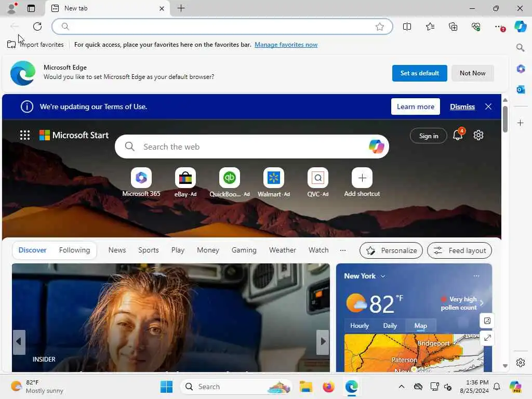Open the Favorites list icon
Screen dimensions: 532x399
tap(430, 26)
